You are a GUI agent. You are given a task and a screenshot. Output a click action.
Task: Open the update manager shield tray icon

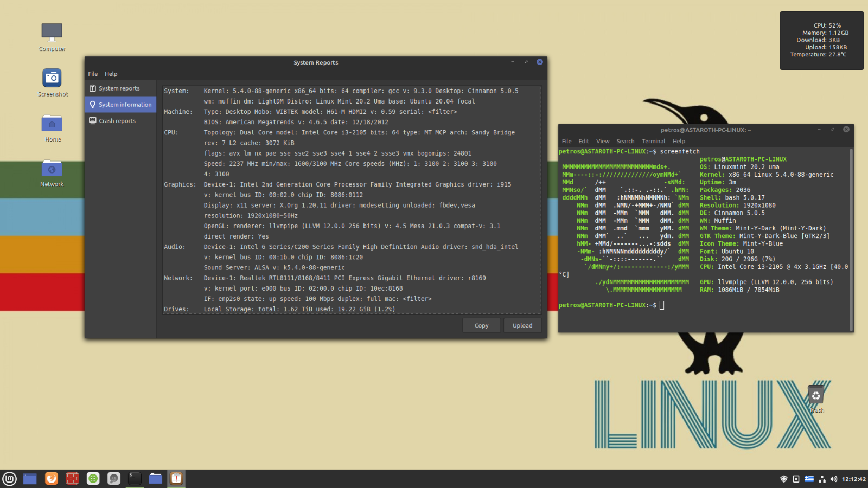pyautogui.click(x=783, y=479)
